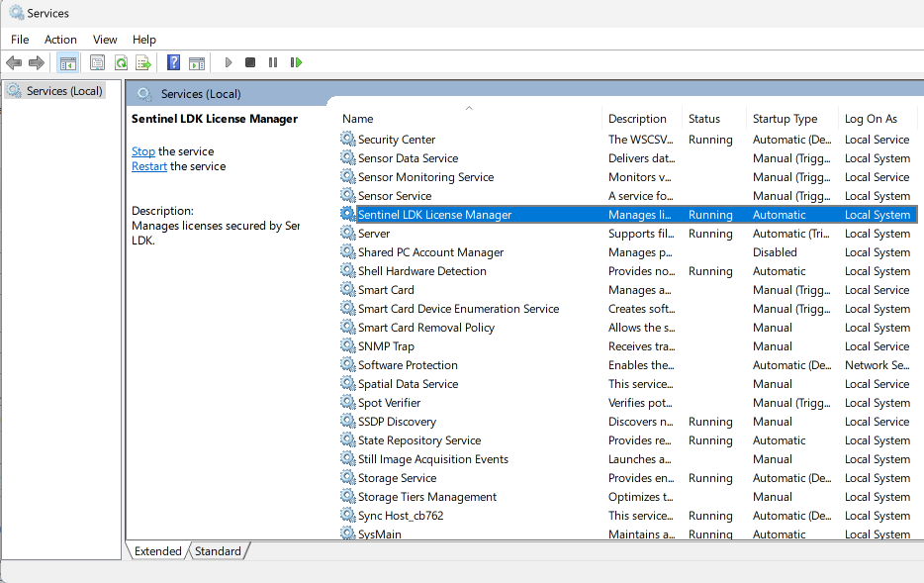Click gear icon of SSDP Discovery

pos(347,422)
